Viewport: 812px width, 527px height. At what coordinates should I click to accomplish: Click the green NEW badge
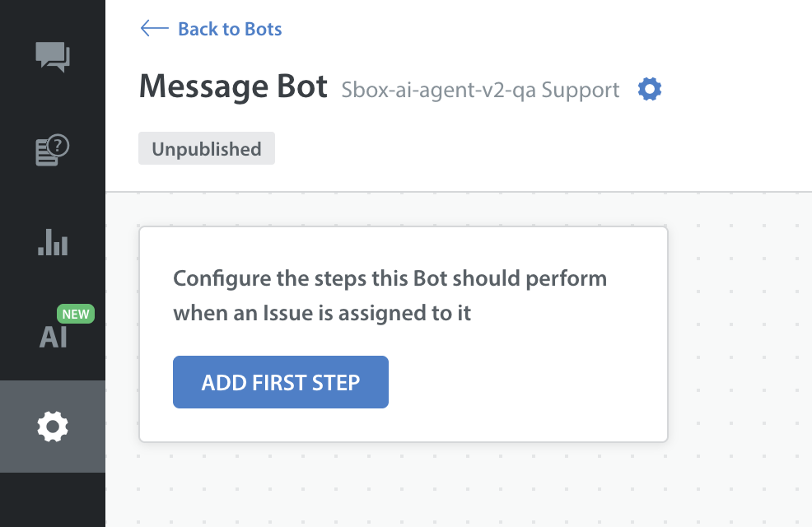(76, 314)
